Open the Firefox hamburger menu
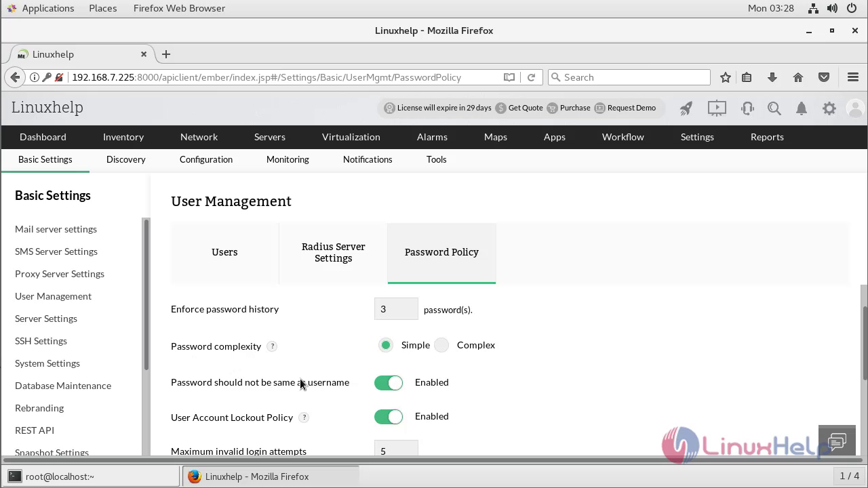 853,77
